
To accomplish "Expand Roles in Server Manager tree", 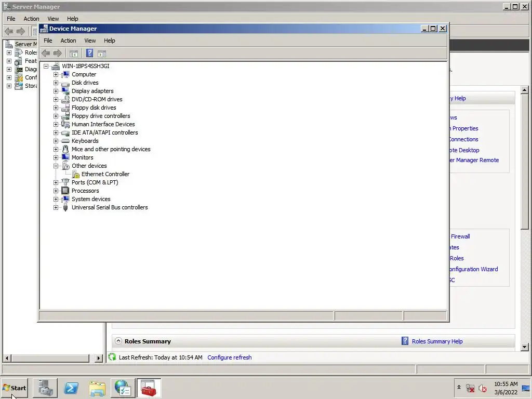I will (9, 52).
